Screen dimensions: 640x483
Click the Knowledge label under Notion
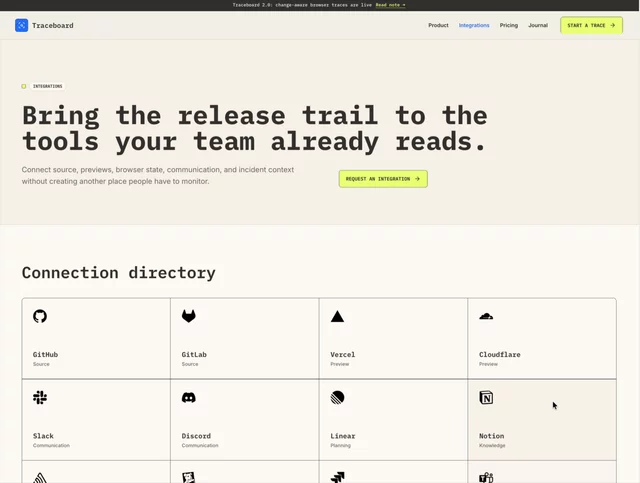pyautogui.click(x=492, y=445)
